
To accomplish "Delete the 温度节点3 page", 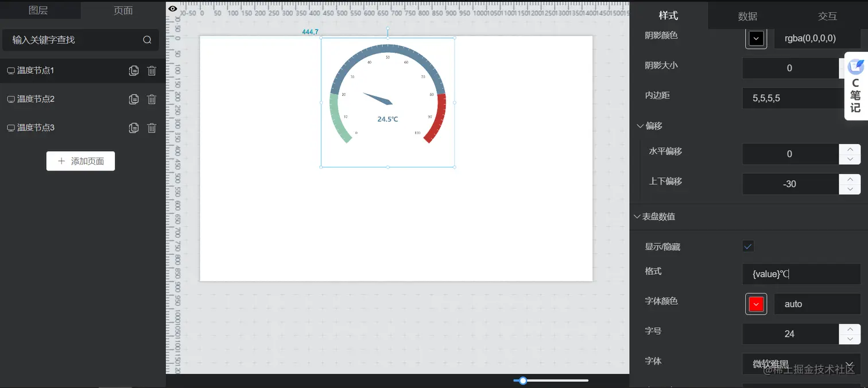I will (152, 127).
